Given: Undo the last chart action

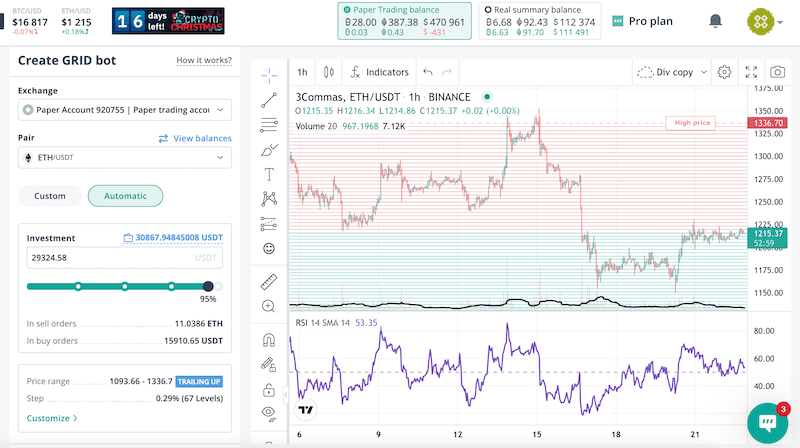Looking at the screenshot, I should point(428,72).
